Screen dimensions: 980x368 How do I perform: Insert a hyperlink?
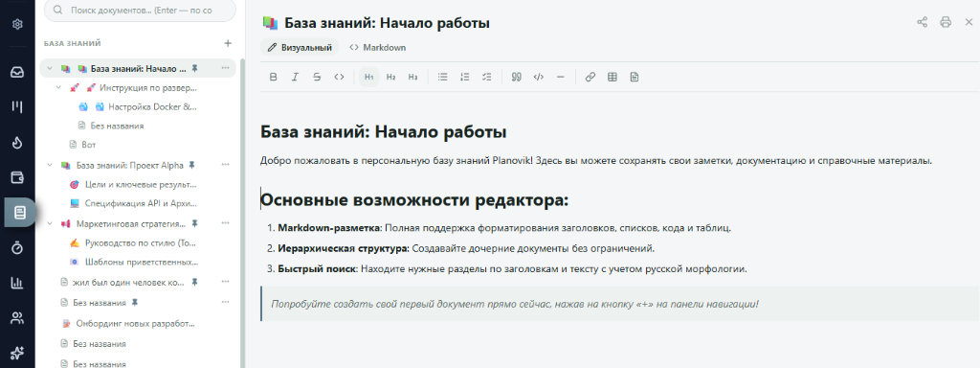coord(590,77)
